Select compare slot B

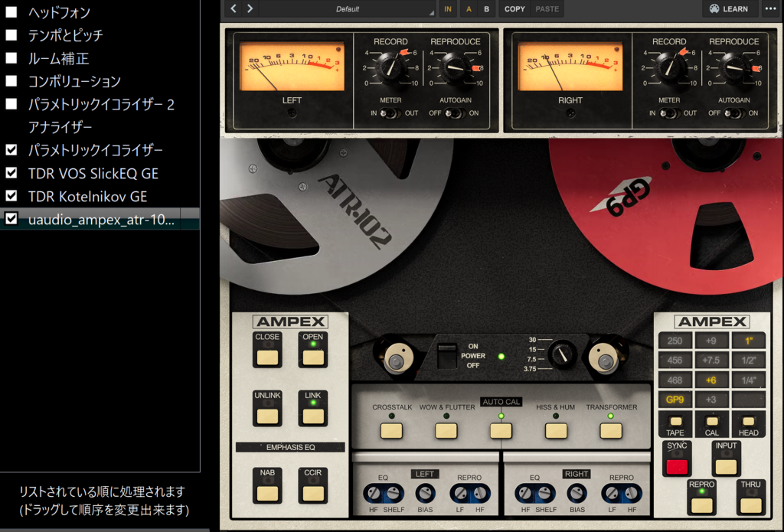pos(486,9)
